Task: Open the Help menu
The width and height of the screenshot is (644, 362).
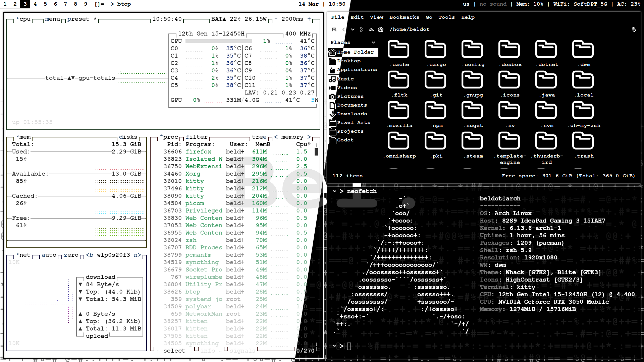Action: pos(468,17)
